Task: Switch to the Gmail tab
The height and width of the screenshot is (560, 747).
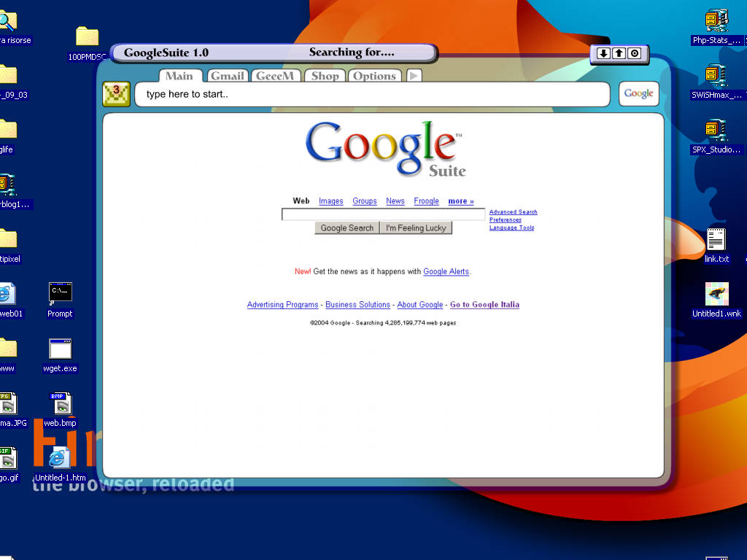Action: point(228,76)
